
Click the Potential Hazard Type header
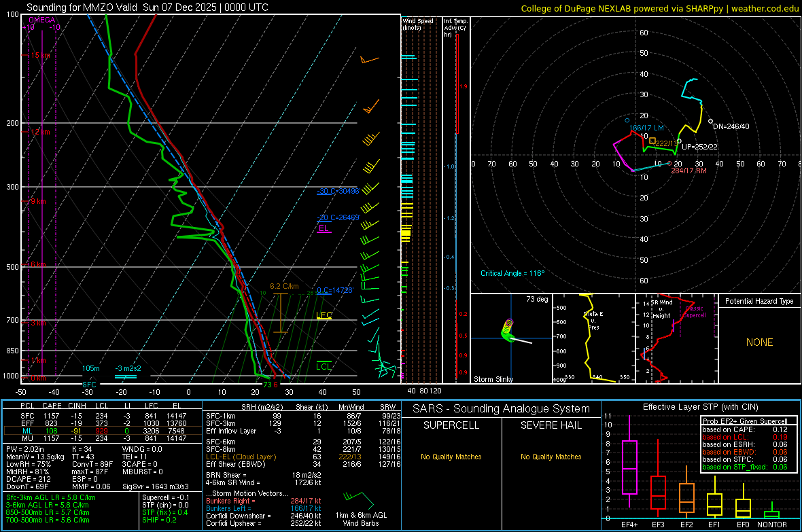coord(759,301)
